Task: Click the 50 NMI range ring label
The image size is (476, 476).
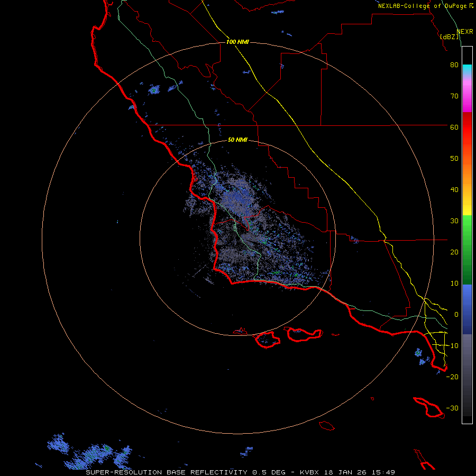Action: click(237, 140)
